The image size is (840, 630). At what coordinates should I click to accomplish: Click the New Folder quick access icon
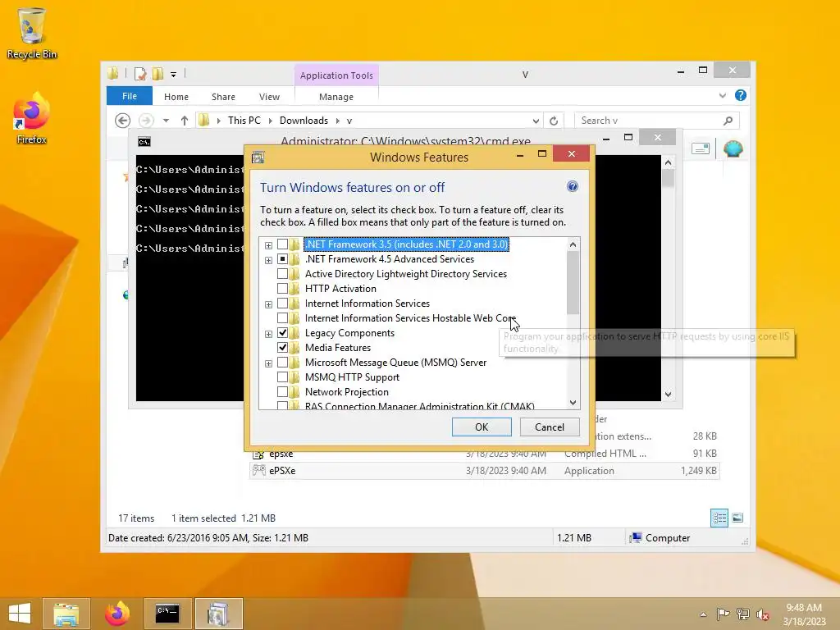tap(158, 74)
